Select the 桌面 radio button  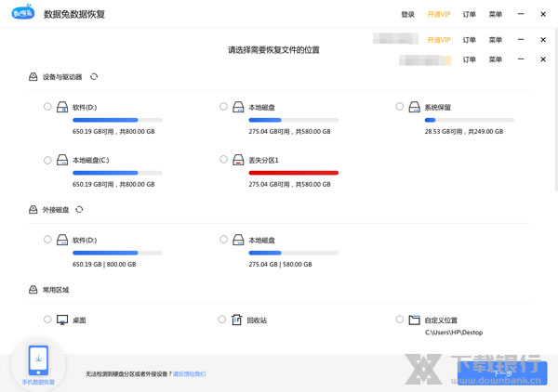pos(47,320)
